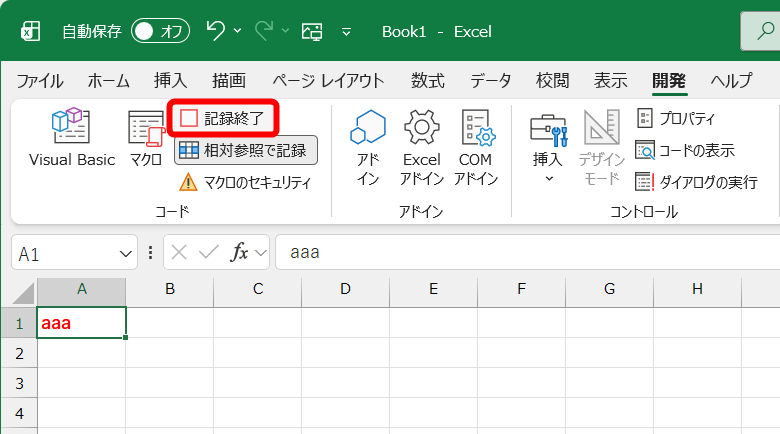Select row 2 header

[x=19, y=353]
